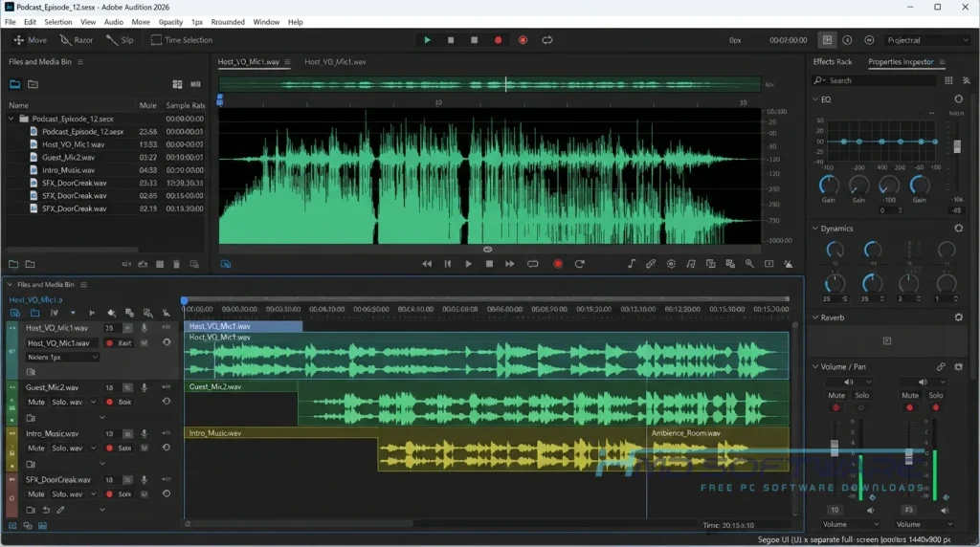Screen dimensions: 980x547
Task: Switch to the Effects Rack tab
Action: tap(832, 62)
